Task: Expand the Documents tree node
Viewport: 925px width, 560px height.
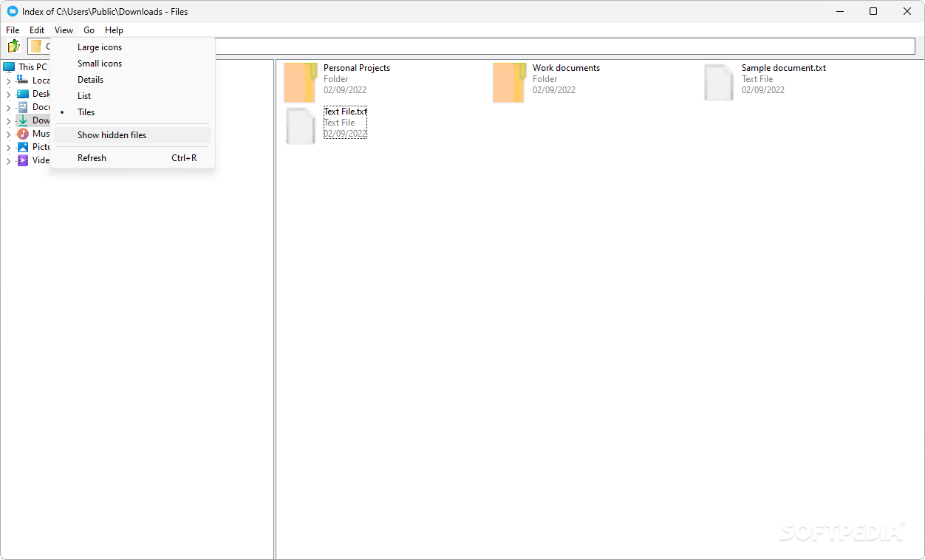Action: point(9,107)
